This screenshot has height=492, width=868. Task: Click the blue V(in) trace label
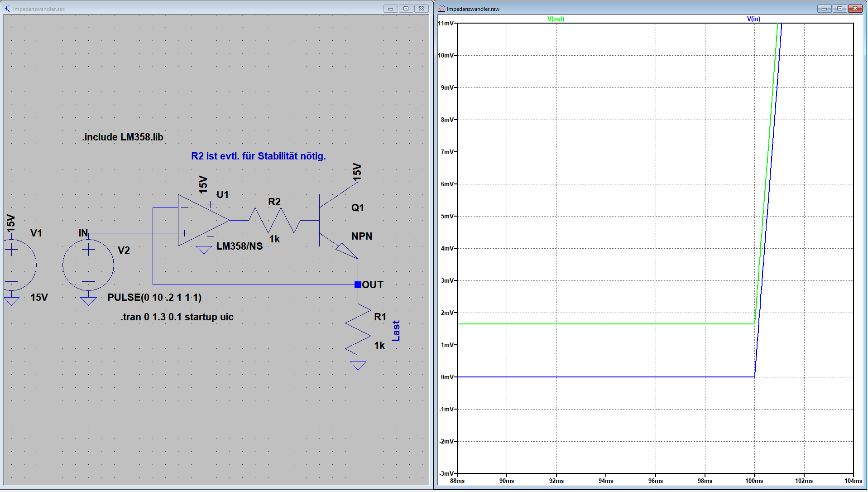coord(753,19)
